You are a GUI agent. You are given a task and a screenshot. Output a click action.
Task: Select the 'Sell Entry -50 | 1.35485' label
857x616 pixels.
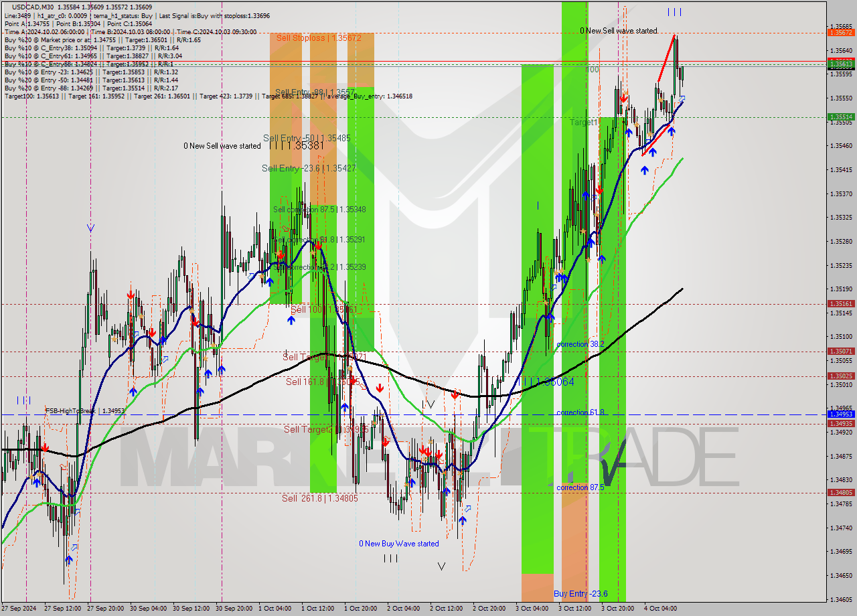click(x=307, y=138)
